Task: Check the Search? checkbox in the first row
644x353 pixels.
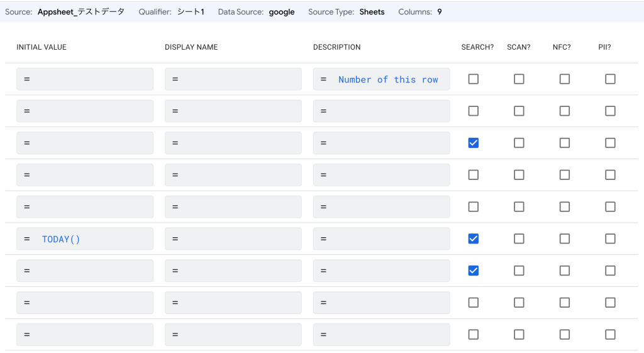Action: 474,79
